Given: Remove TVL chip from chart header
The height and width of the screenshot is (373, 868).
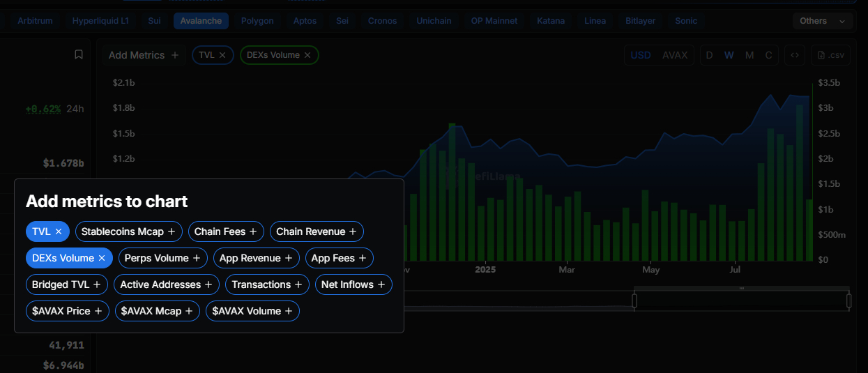Looking at the screenshot, I should pos(222,55).
